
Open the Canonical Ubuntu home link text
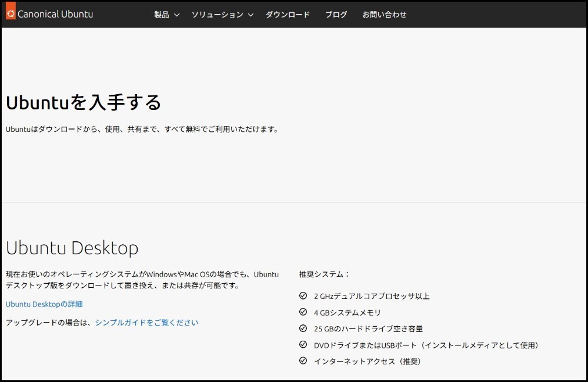(x=55, y=14)
